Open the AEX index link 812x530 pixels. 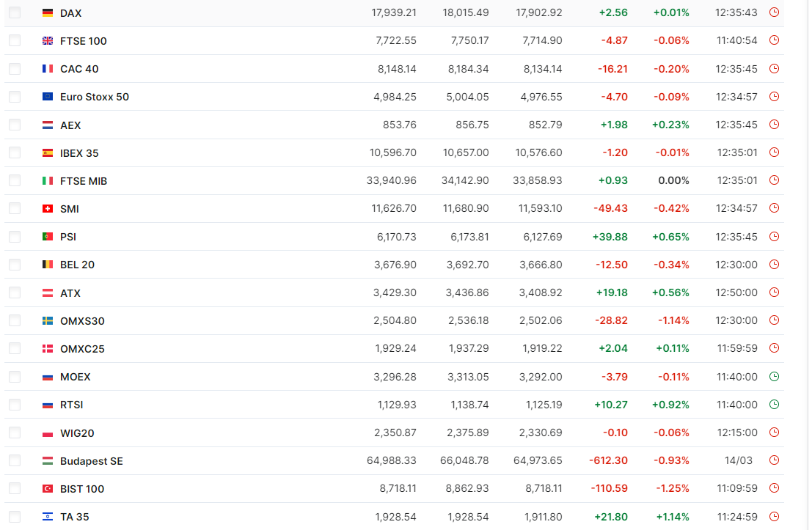coord(70,125)
